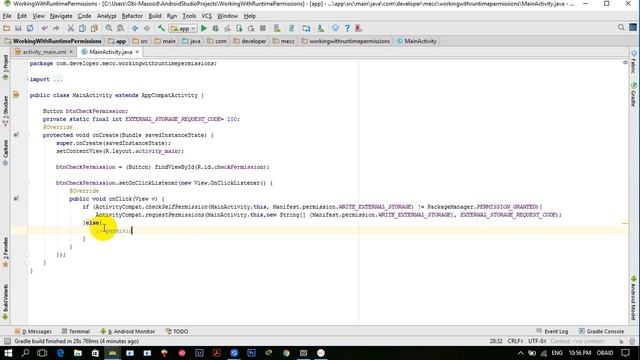Open the Gradle Console panel

pyautogui.click(x=601, y=331)
